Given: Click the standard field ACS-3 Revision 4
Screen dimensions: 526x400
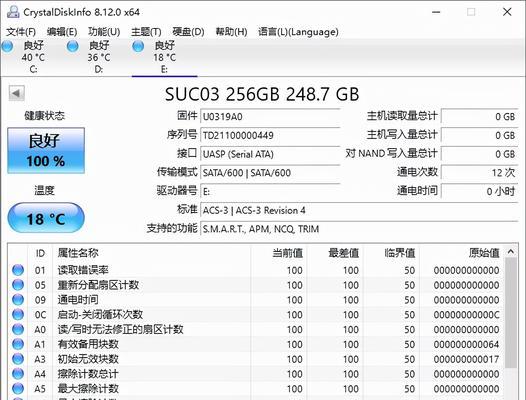Looking at the screenshot, I should (x=359, y=210).
